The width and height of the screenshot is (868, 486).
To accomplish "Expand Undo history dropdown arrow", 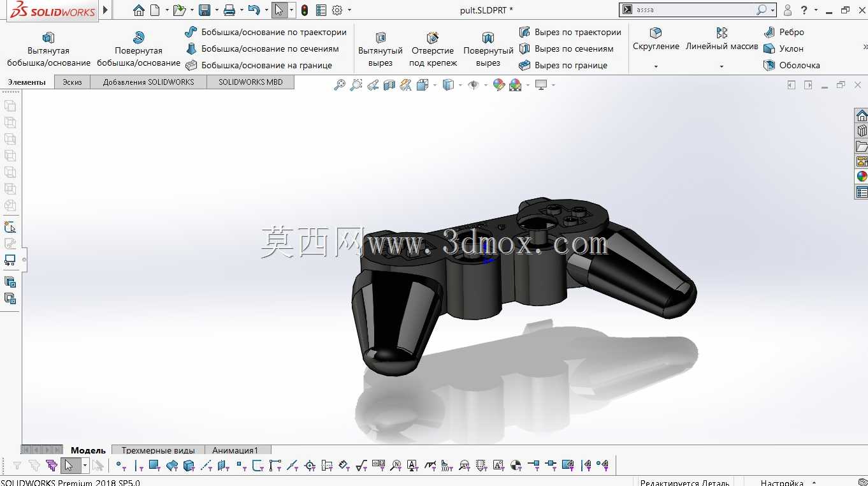I will tap(266, 10).
